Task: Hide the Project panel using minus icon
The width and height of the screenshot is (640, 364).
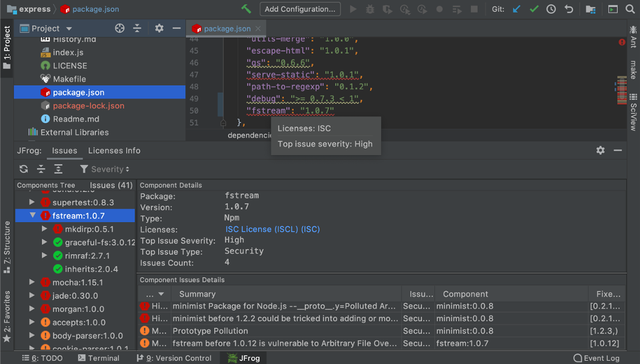Action: (x=177, y=28)
